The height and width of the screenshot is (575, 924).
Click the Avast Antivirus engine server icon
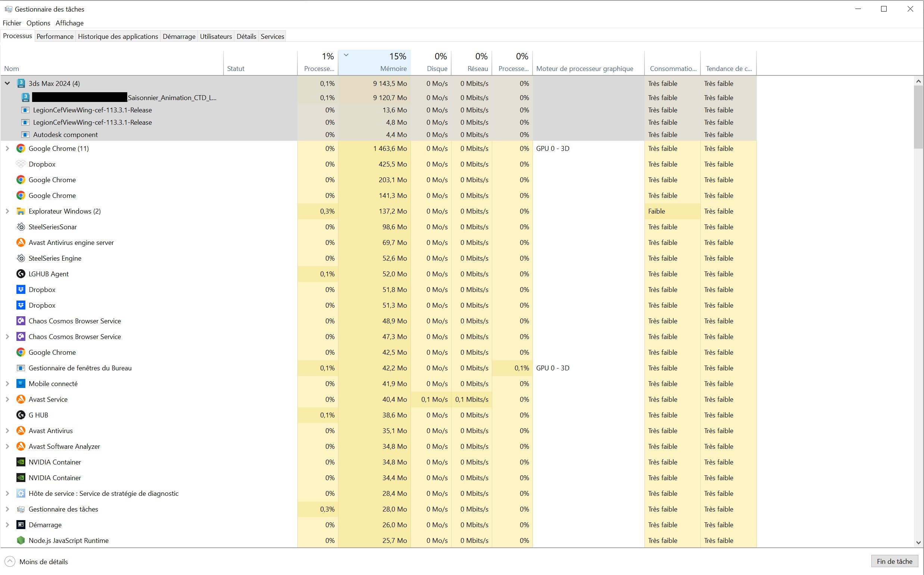(21, 243)
